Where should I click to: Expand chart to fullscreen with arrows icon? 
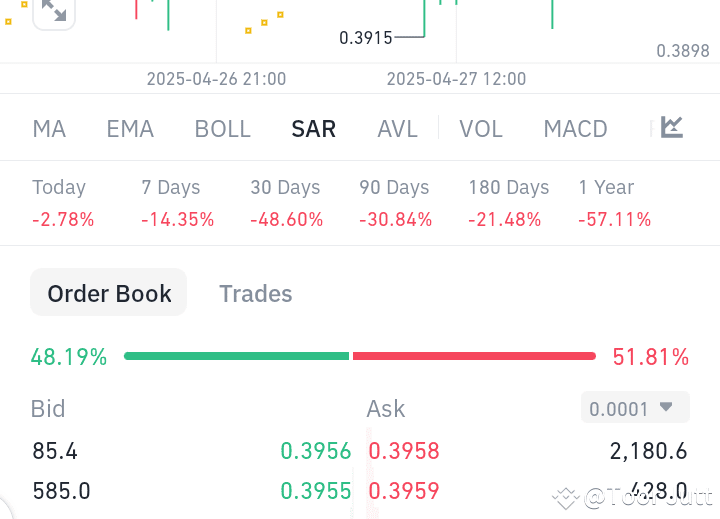[x=54, y=11]
